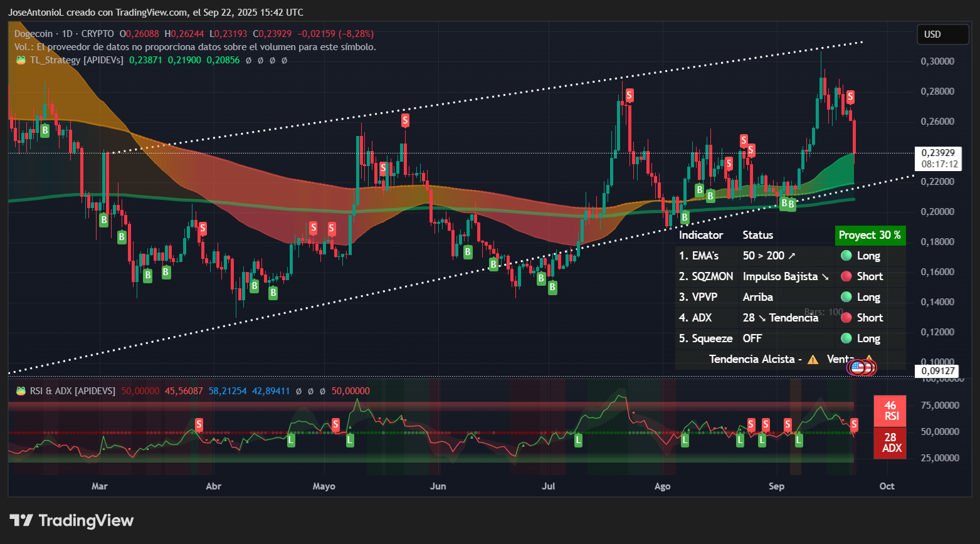Screen dimensions: 980x544
Task: Click the S sell marker on September's latest candles
Action: click(850, 97)
